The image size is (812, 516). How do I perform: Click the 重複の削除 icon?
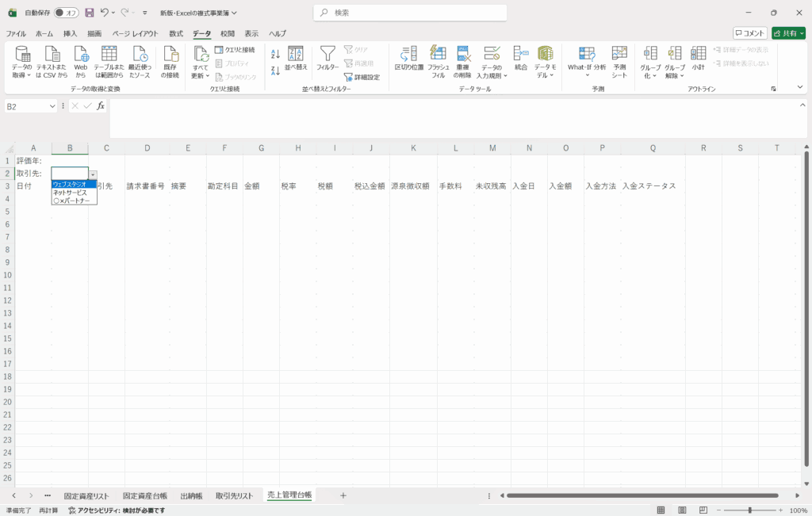[463, 54]
